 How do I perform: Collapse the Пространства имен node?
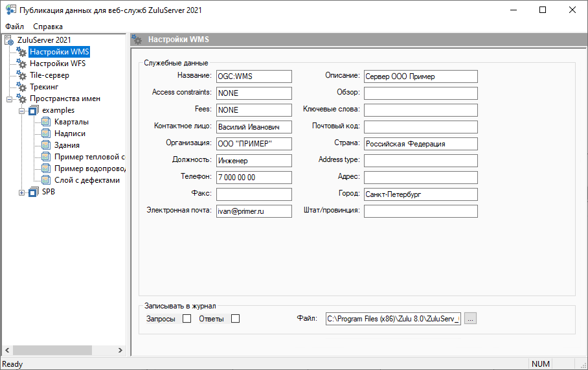(10, 98)
